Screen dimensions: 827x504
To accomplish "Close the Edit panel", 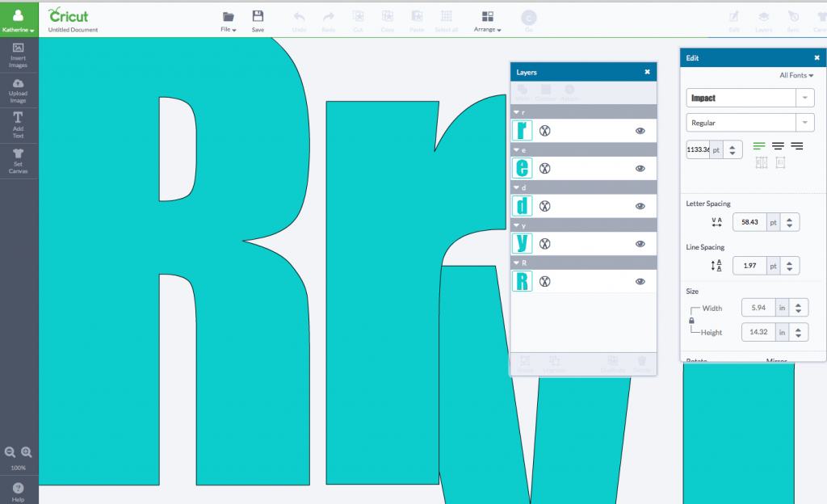I will click(817, 58).
